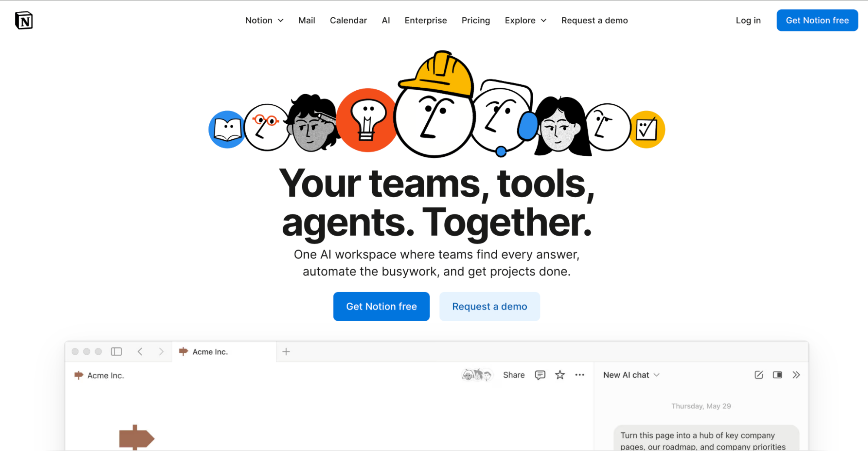Start a new AI chat with the compose icon
This screenshot has width=868, height=451.
click(759, 375)
